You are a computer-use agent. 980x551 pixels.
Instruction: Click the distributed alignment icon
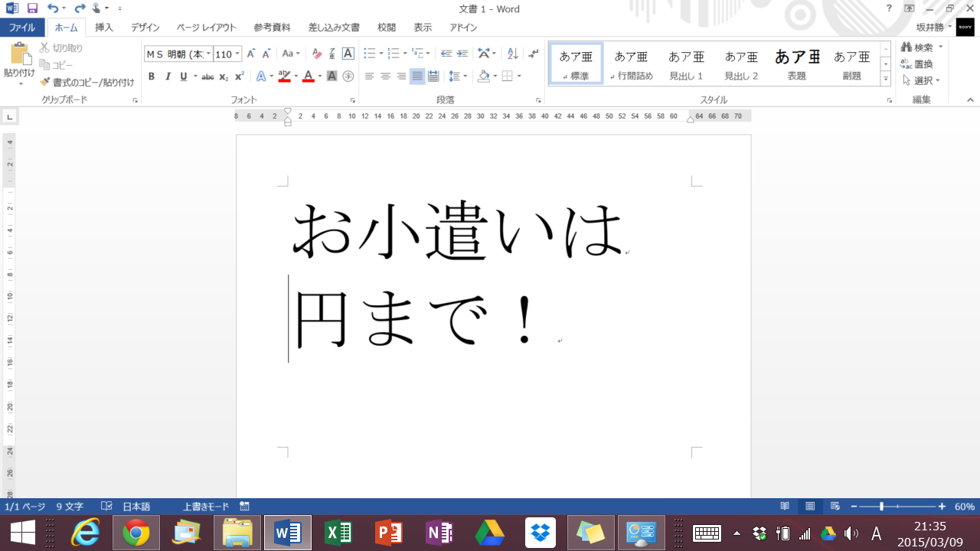(433, 77)
